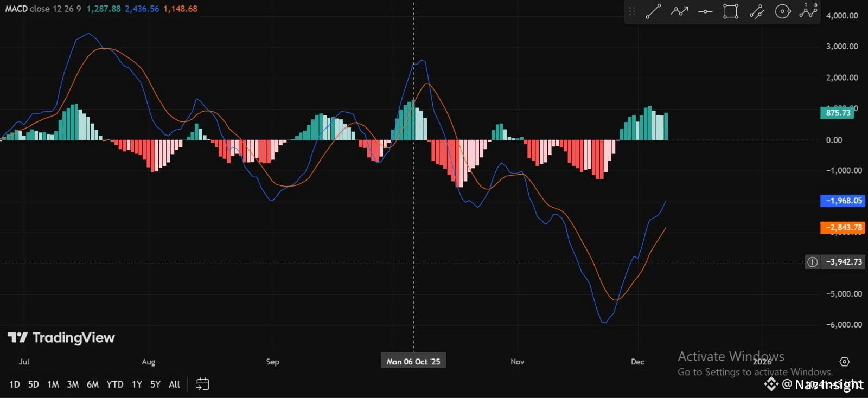Click the Jul time axis label

coord(24,362)
